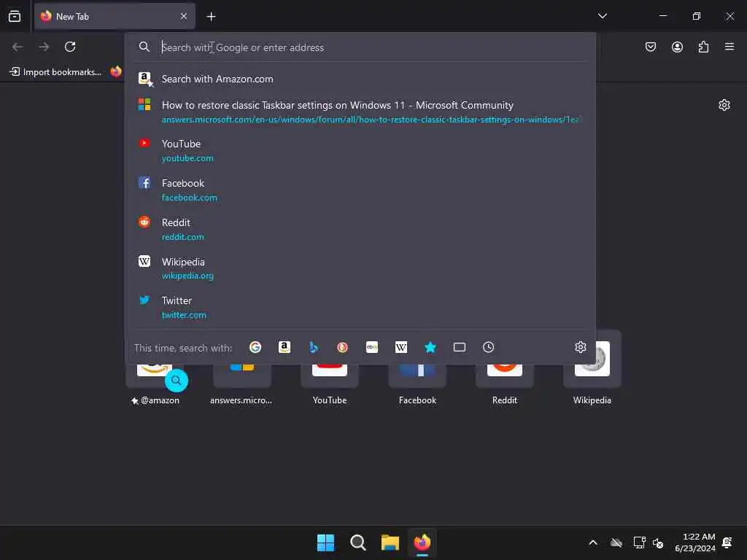Open Save to Pocket icon

pyautogui.click(x=650, y=47)
